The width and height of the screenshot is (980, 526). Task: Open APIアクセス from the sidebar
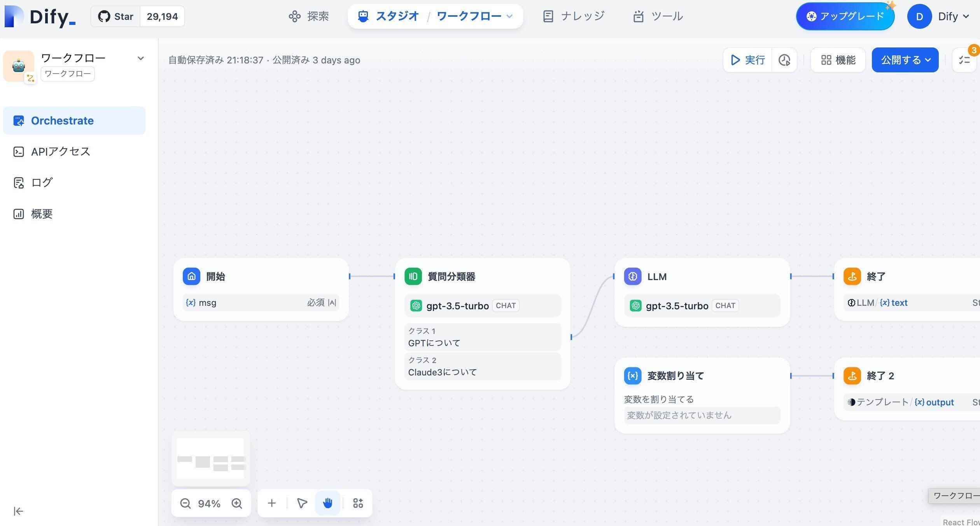61,151
